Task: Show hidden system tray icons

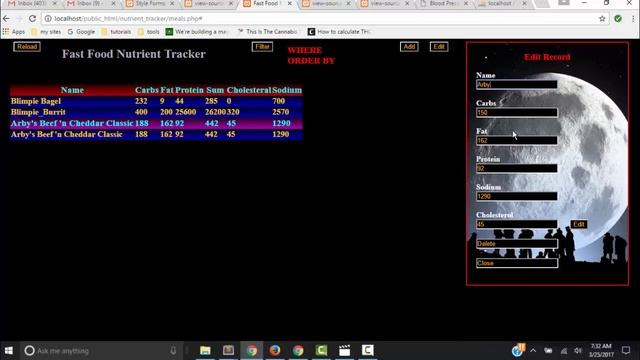Action: [x=533, y=351]
